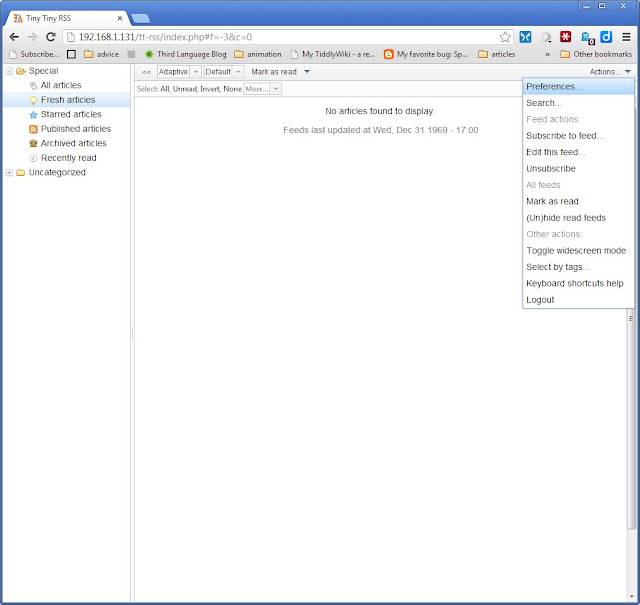Click the All articles tag icon
640x605 pixels.
tap(33, 86)
